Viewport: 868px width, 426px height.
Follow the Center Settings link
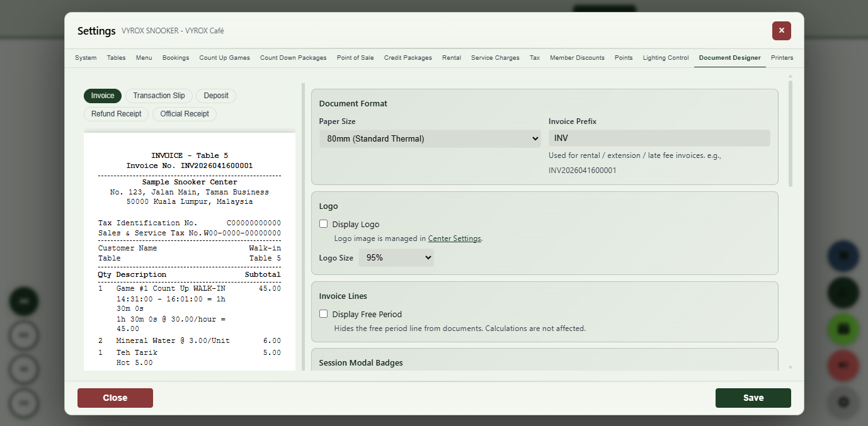[x=455, y=238]
